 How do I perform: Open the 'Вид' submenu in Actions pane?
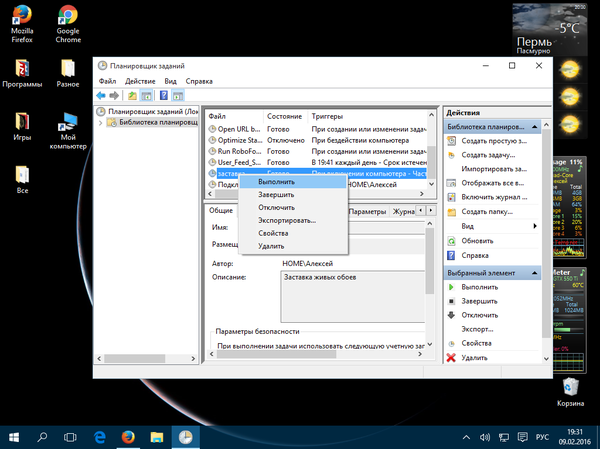pos(468,226)
